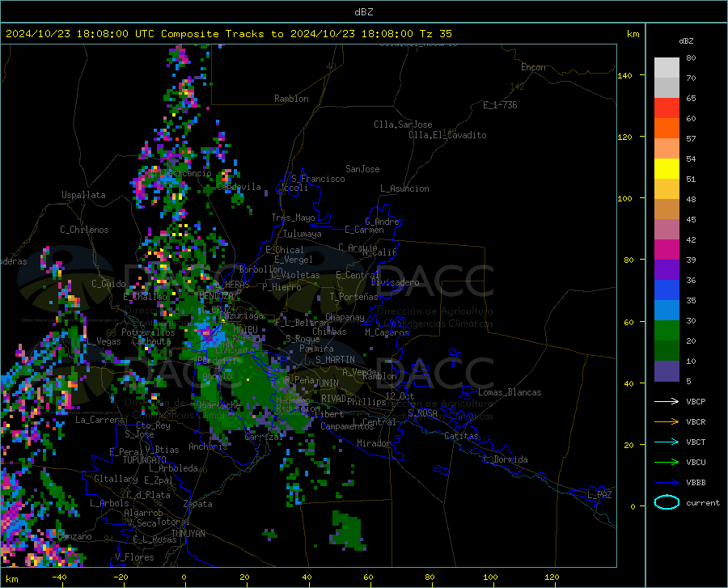Click the C_Chilenos label on map
The image size is (728, 588).
(x=84, y=230)
